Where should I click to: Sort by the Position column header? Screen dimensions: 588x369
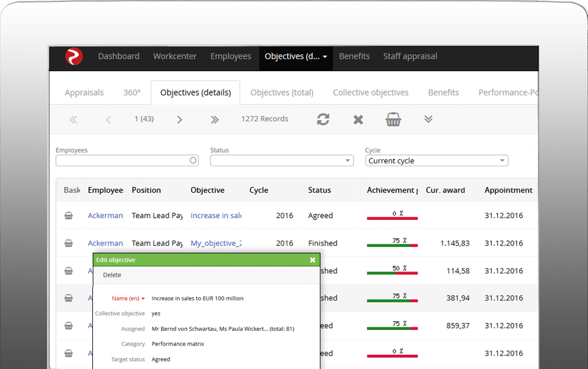pyautogui.click(x=146, y=190)
